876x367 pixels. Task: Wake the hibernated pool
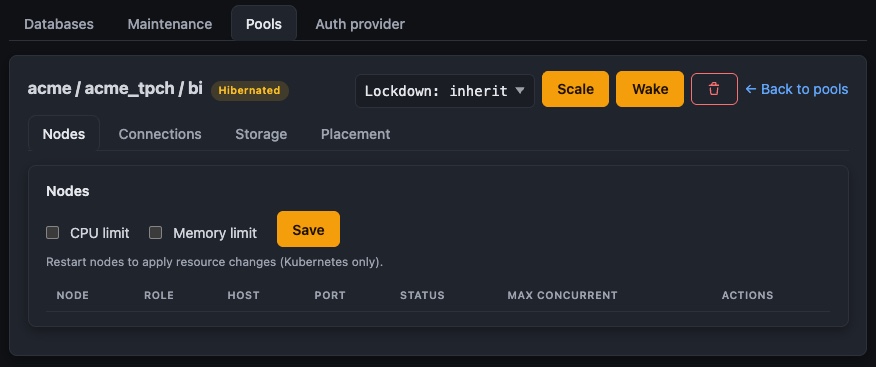coord(650,89)
